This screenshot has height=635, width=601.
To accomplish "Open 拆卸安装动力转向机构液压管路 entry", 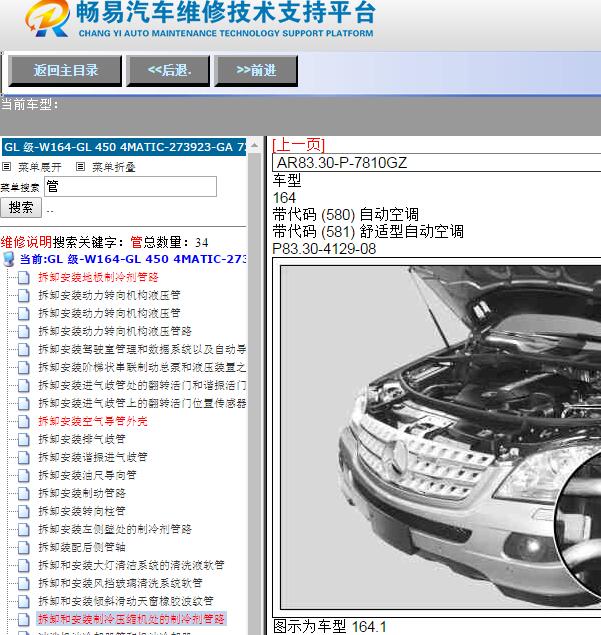I will [115, 331].
